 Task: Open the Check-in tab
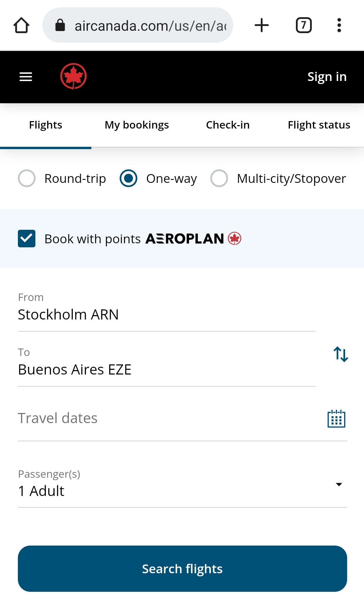pos(228,125)
